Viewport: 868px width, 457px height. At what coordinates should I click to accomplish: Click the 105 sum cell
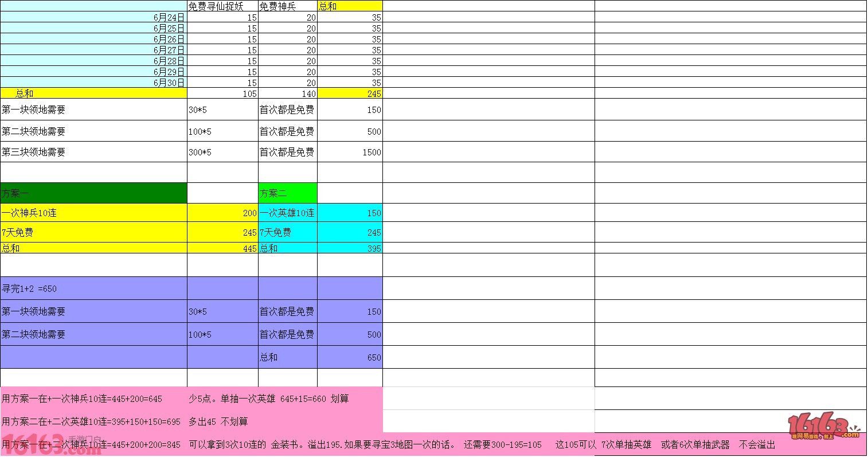222,93
